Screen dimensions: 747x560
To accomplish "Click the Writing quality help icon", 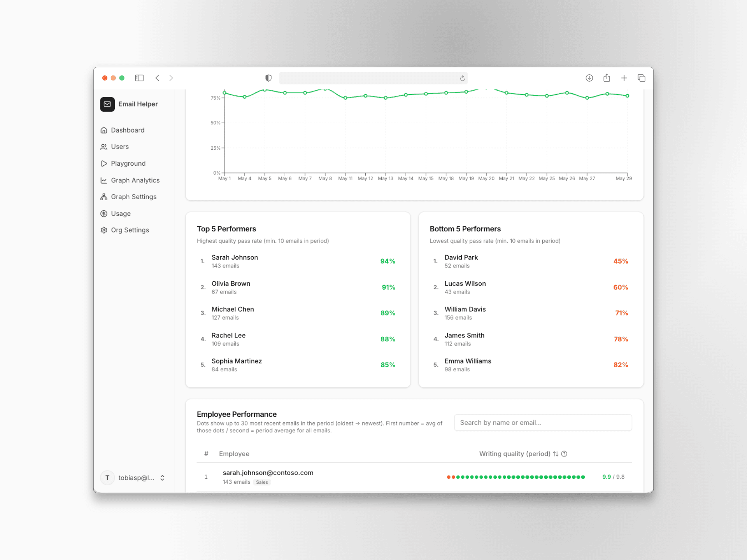I will 564,454.
